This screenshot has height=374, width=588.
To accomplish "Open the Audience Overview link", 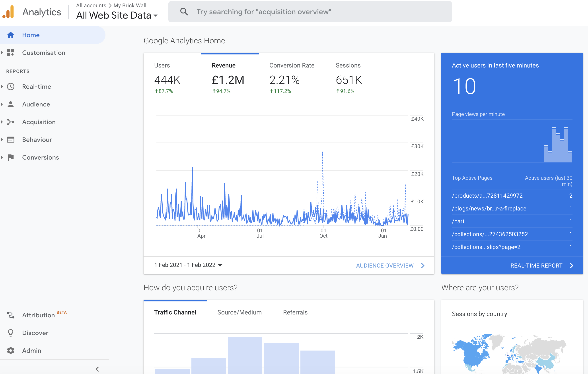I will [x=385, y=265].
